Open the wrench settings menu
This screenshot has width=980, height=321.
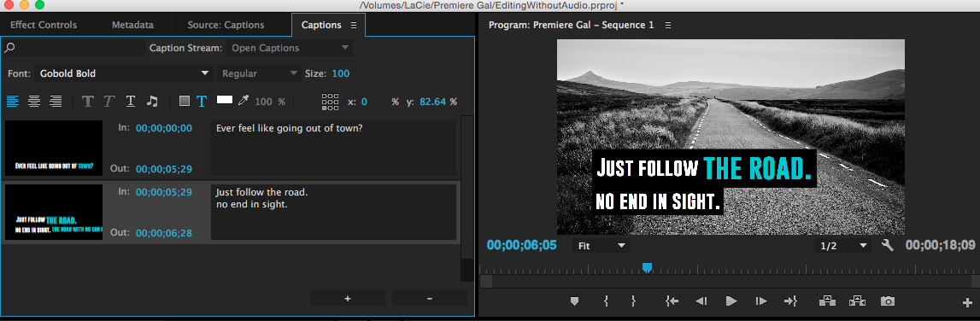(x=888, y=245)
